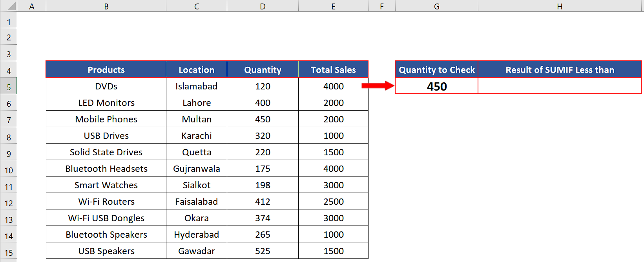Viewport: 644px width, 262px height.
Task: Select quantity 374 for Wi-Fi USB Dongles
Action: 263,218
